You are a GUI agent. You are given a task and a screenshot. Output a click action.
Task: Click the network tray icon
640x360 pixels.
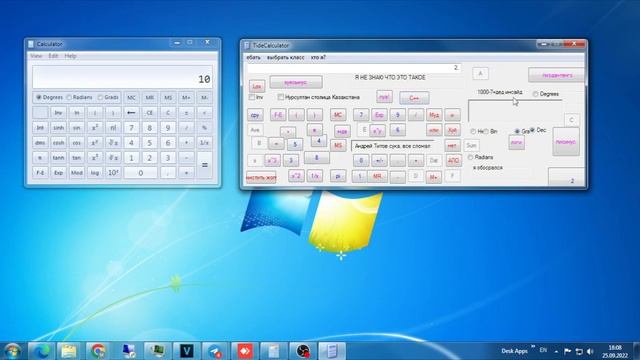(579, 351)
